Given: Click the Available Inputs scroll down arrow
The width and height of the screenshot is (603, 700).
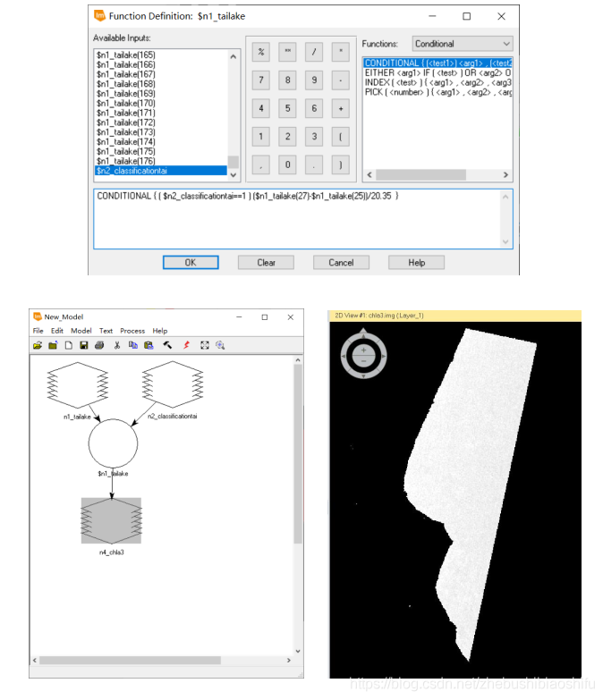Looking at the screenshot, I should (x=234, y=175).
